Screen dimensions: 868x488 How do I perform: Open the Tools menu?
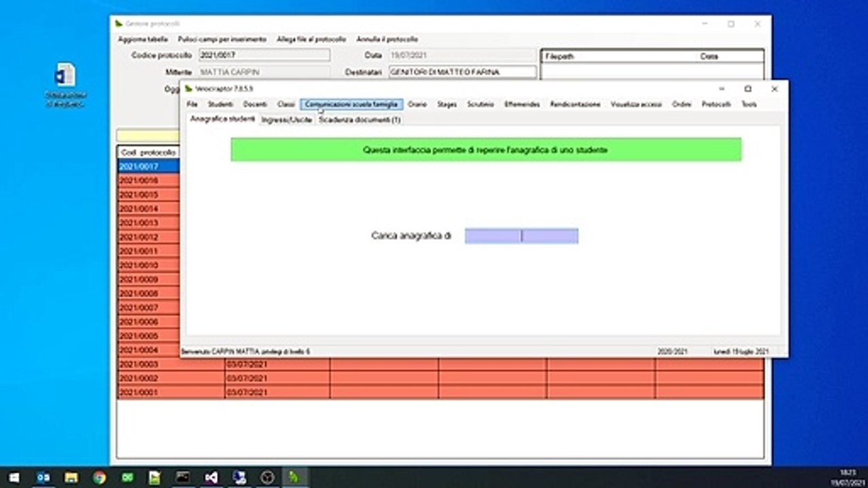click(x=749, y=104)
